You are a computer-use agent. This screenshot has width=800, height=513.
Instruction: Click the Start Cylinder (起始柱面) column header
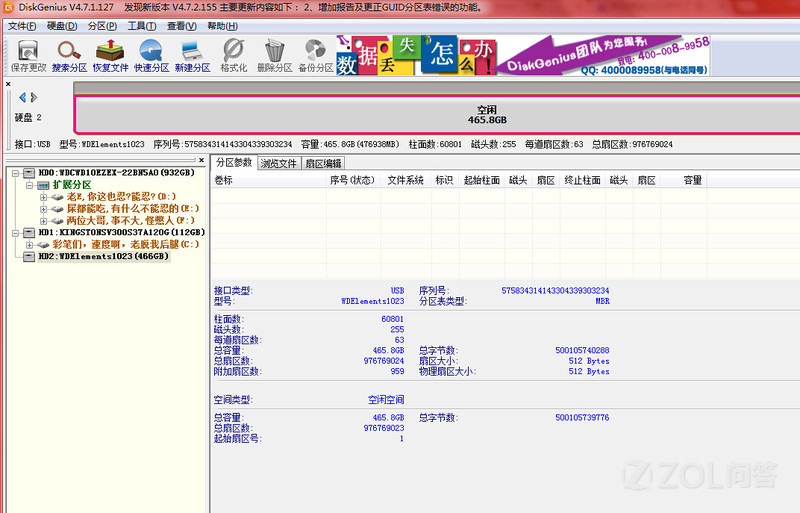pyautogui.click(x=482, y=180)
